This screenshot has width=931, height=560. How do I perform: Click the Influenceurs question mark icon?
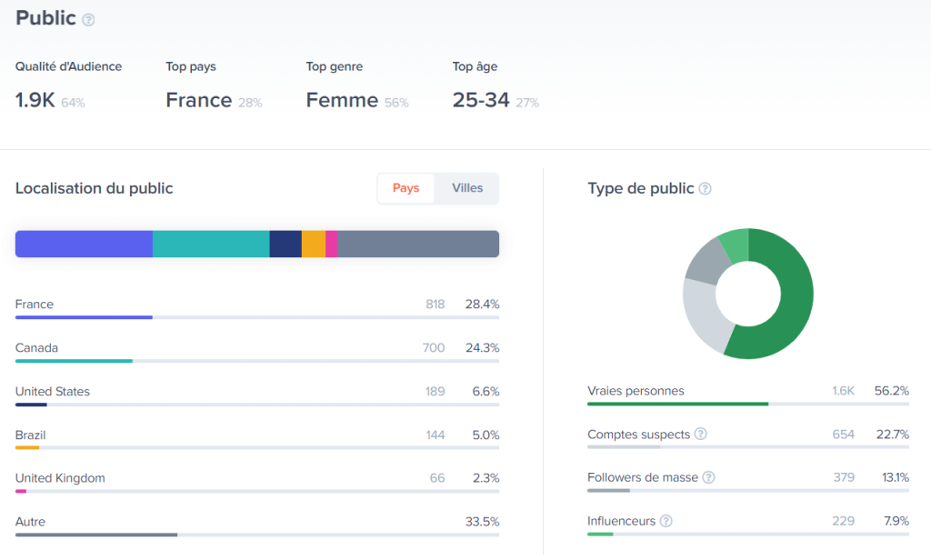[666, 521]
